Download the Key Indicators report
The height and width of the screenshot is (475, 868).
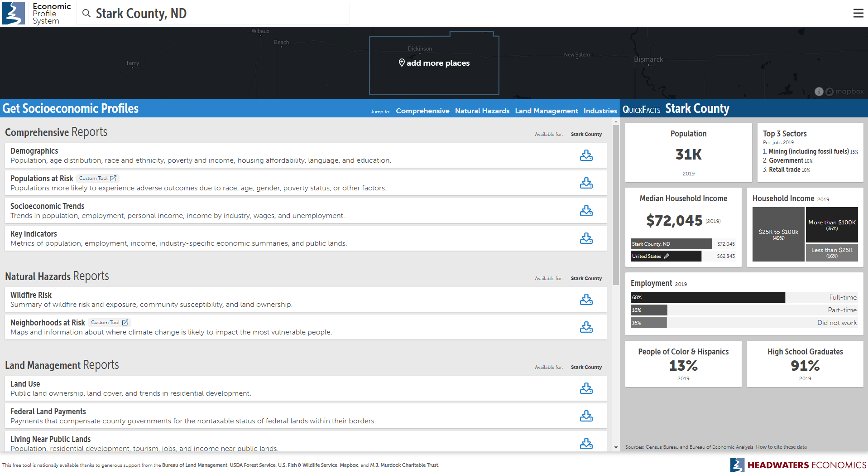point(586,238)
